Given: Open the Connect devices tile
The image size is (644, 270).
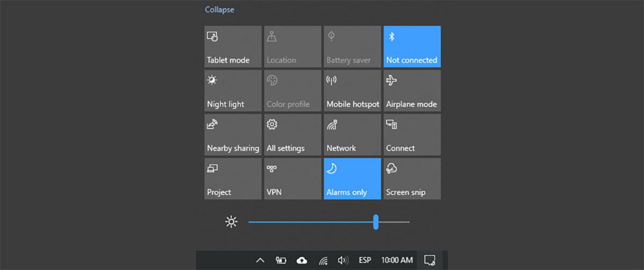Looking at the screenshot, I should 412,135.
